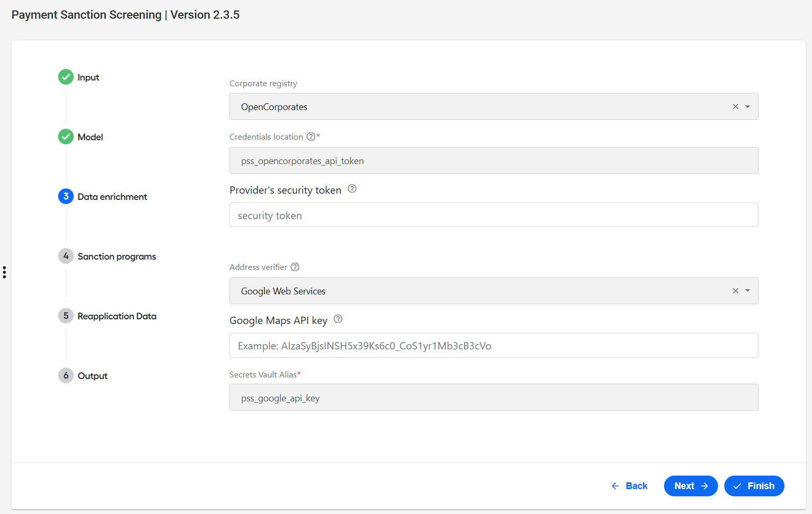Click the step 3 Data enrichment circle
Screen dimensions: 812x514
pyautogui.click(x=66, y=196)
